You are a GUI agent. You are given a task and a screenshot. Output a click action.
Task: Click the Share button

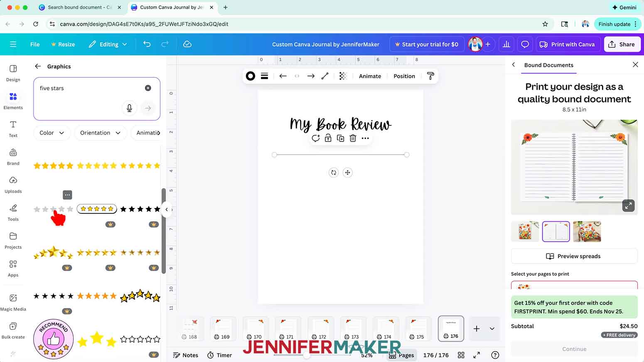622,44
